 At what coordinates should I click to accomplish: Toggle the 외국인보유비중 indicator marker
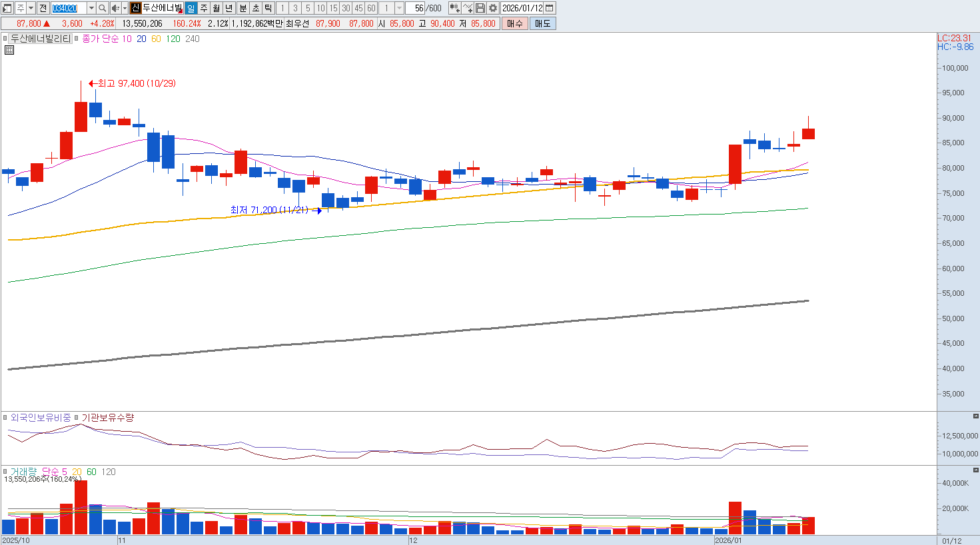click(x=5, y=418)
